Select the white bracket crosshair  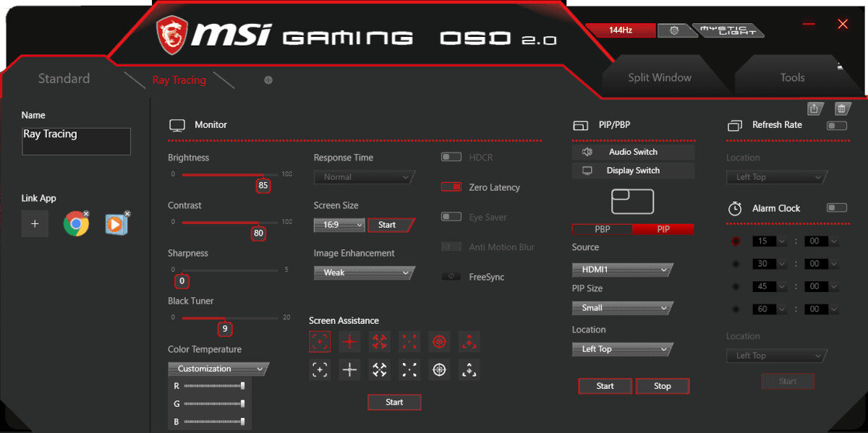click(320, 370)
